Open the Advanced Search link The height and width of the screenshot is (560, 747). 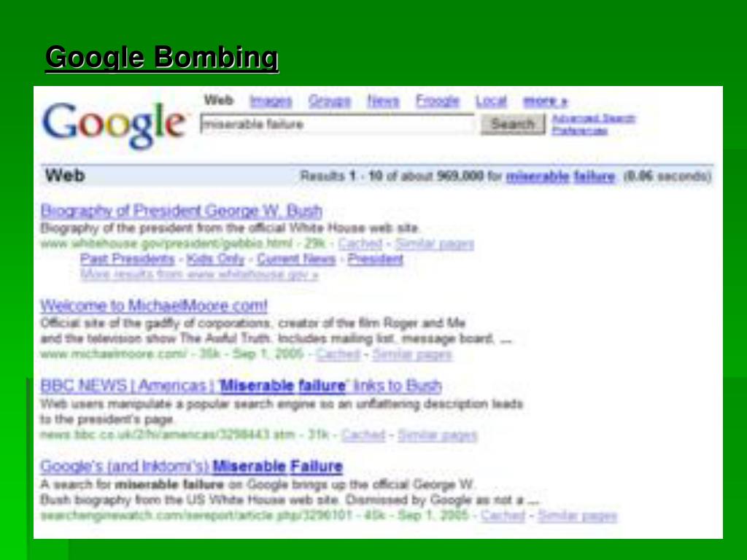(x=593, y=119)
